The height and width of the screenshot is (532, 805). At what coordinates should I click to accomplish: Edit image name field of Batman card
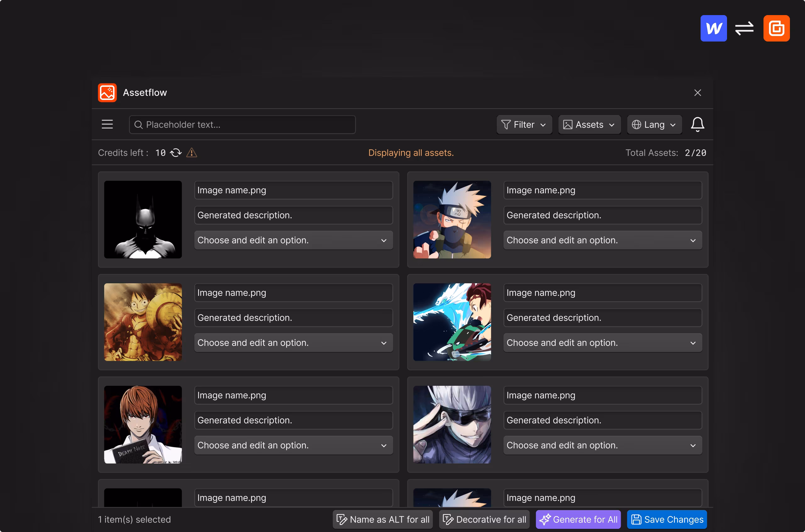(x=293, y=190)
